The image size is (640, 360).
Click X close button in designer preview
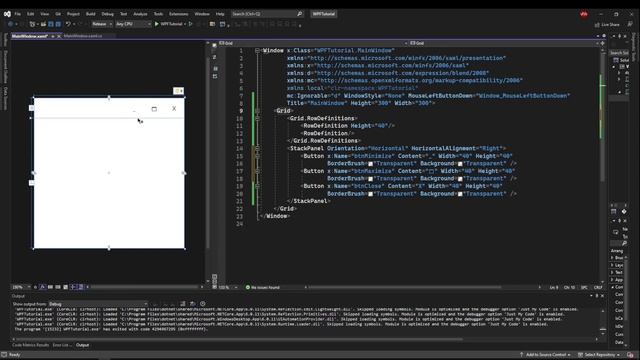(x=174, y=108)
